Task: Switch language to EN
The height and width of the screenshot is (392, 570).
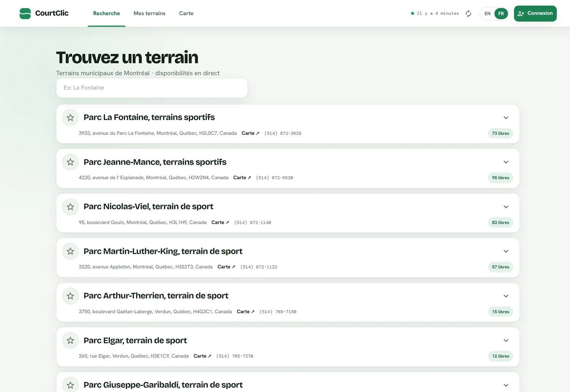Action: tap(488, 14)
